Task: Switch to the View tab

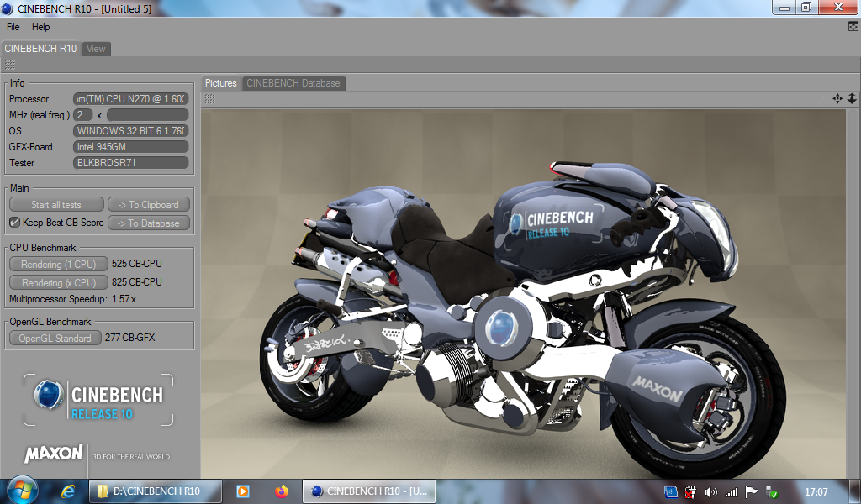Action: pyautogui.click(x=97, y=49)
